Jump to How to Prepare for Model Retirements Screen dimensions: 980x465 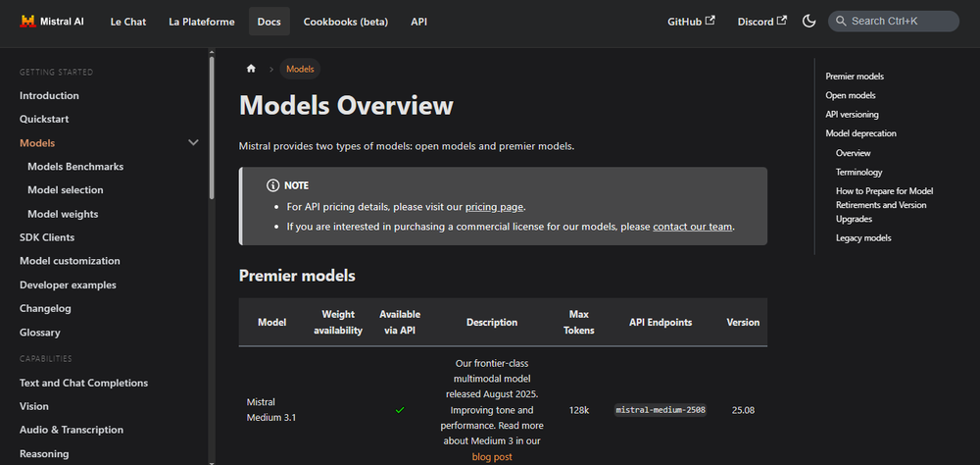pos(884,205)
